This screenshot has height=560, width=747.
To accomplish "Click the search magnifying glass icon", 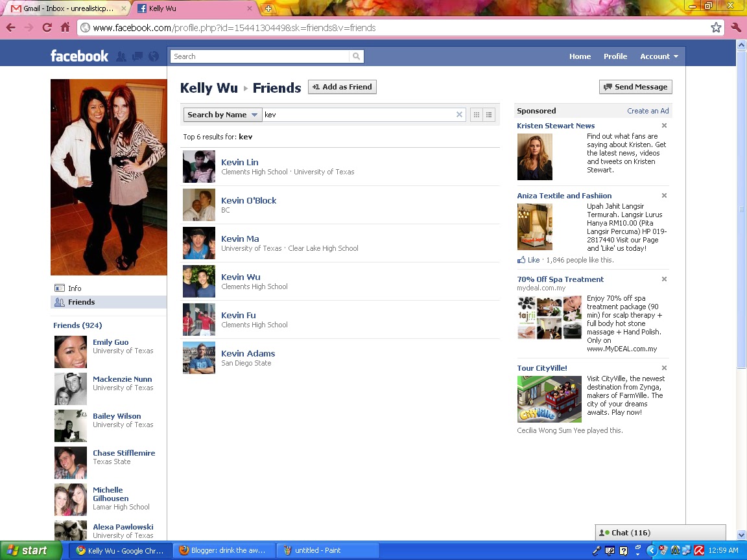I will pyautogui.click(x=356, y=56).
